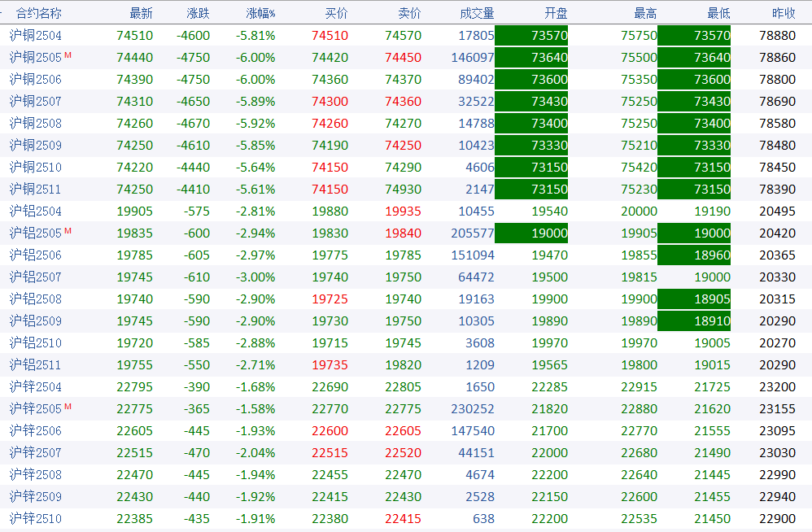
Task: Click red ask price 74450 for 沪铜2505
Action: click(x=403, y=58)
